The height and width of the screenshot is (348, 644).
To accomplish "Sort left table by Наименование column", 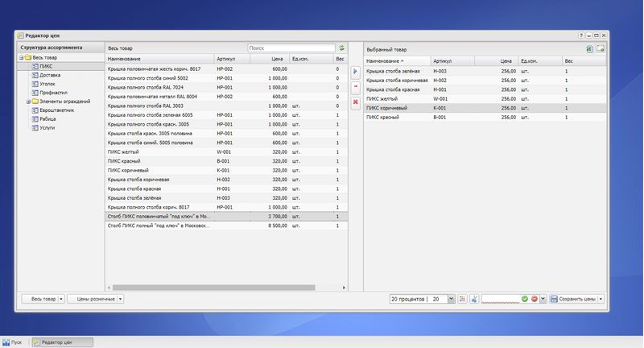I will (x=159, y=59).
